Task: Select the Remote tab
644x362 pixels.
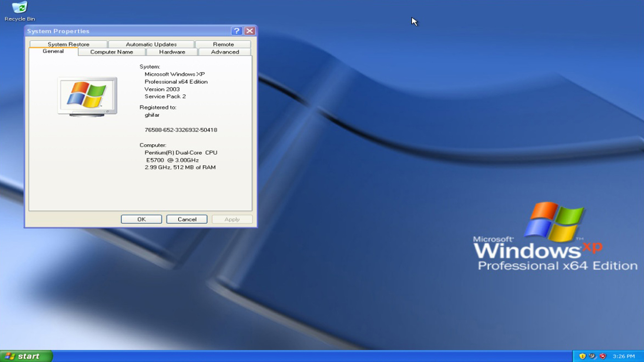Action: pyautogui.click(x=223, y=43)
